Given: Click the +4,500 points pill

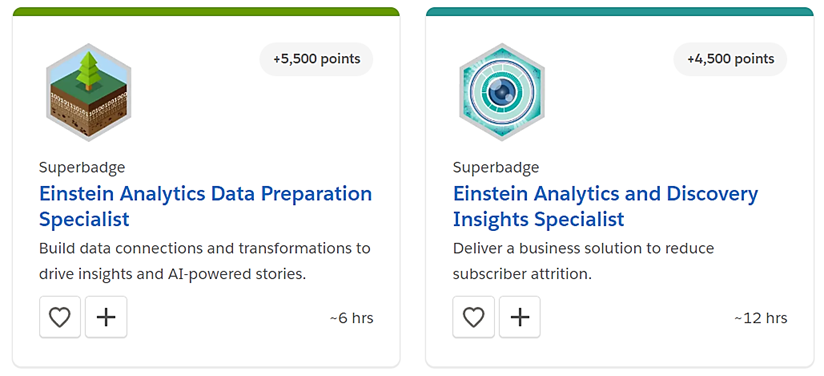Looking at the screenshot, I should pos(730,59).
